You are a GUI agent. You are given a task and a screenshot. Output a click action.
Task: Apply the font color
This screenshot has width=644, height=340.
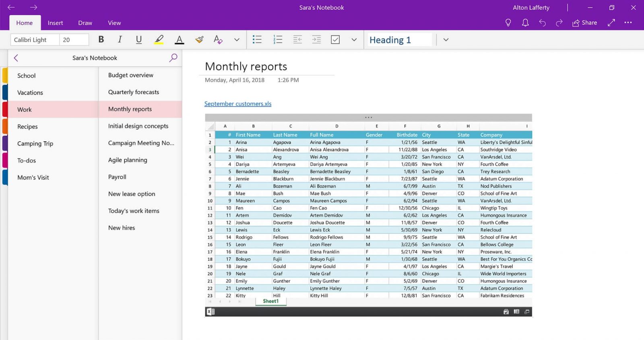180,39
